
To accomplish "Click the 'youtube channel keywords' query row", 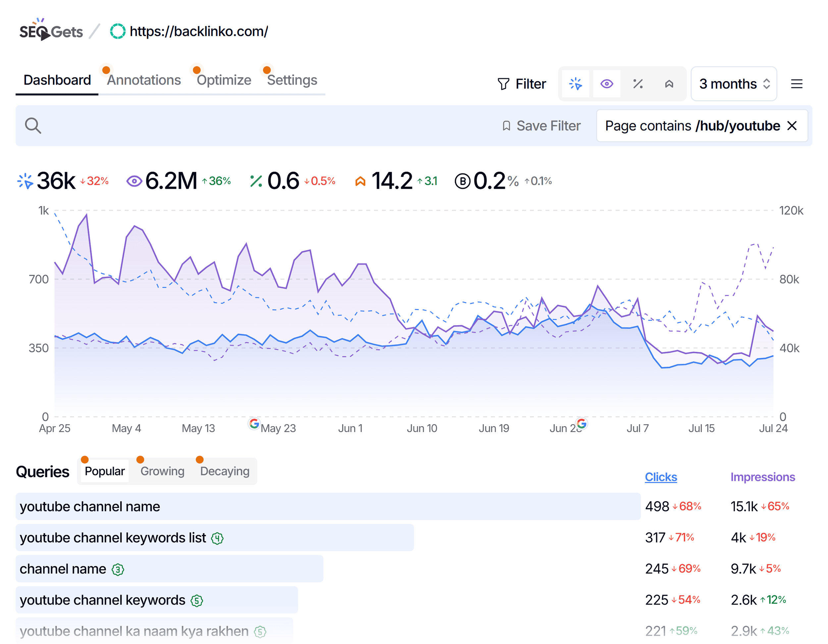I will (157, 600).
